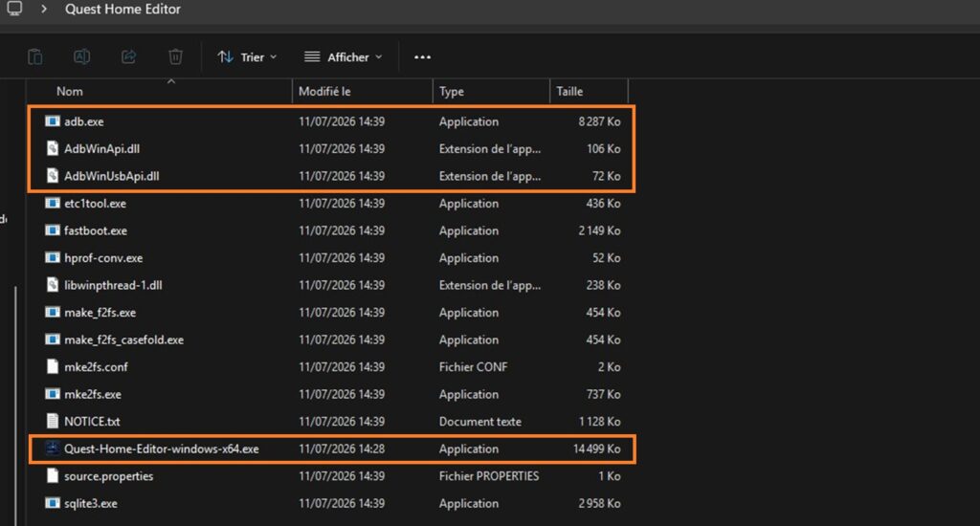Click the Paste clipboard icon in toolbar
Image resolution: width=980 pixels, height=526 pixels.
(x=35, y=56)
